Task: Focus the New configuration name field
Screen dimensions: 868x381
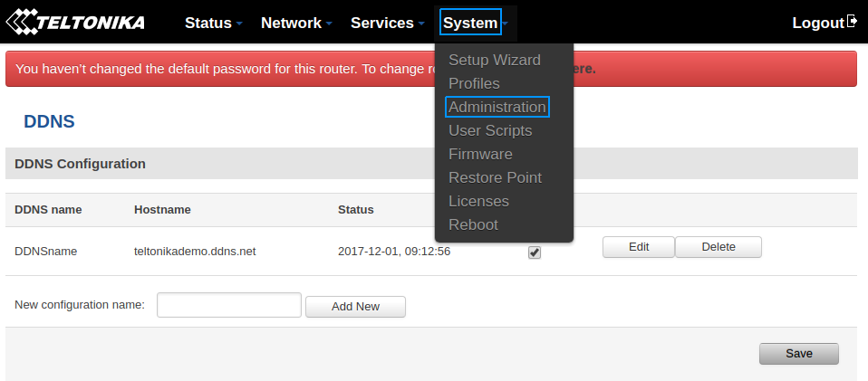Action: (x=228, y=305)
